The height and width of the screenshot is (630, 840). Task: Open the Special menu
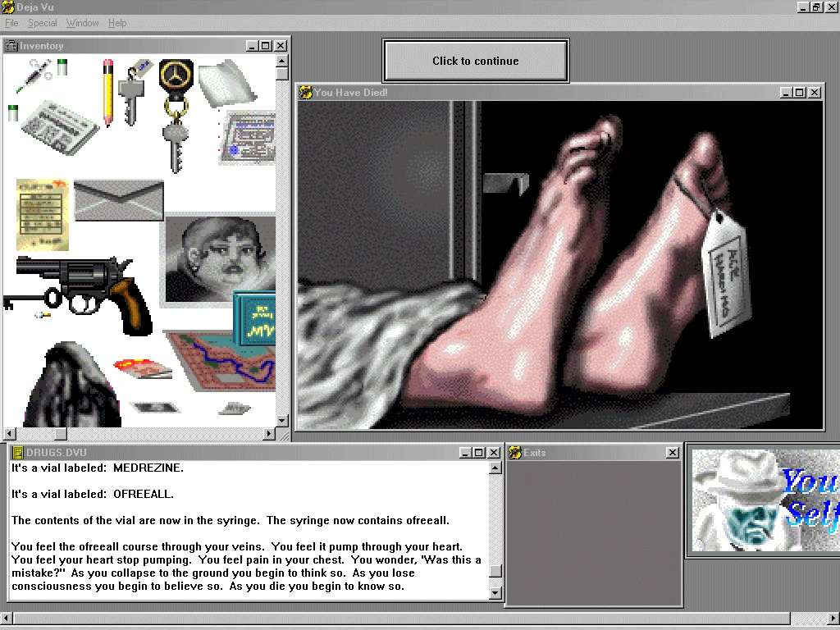(43, 23)
